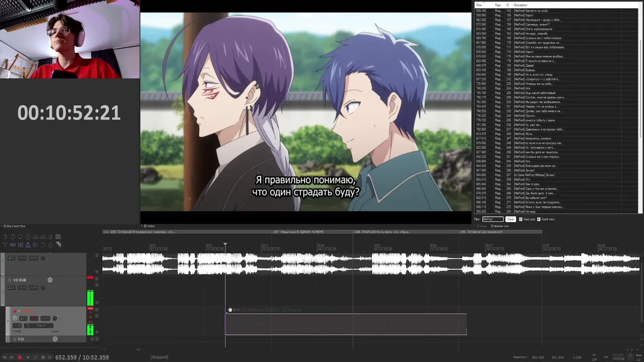This screenshot has width=644, height=362.
Task: Open red FX button on recording track 3
Action: (x=34, y=318)
